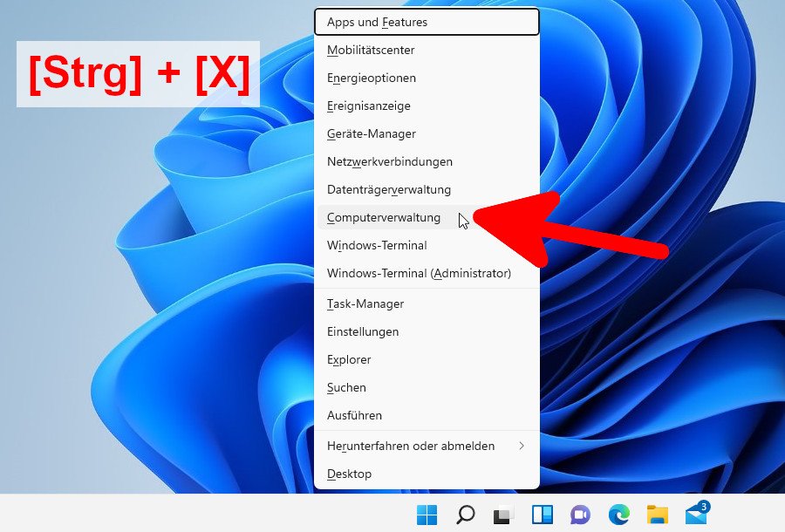Open Netzwerkverbindungen settings
This screenshot has height=532, width=785.
390,161
